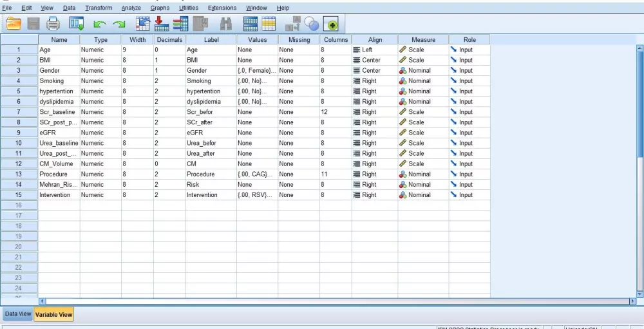Click the Name cell 'hypertention'

pyautogui.click(x=59, y=91)
